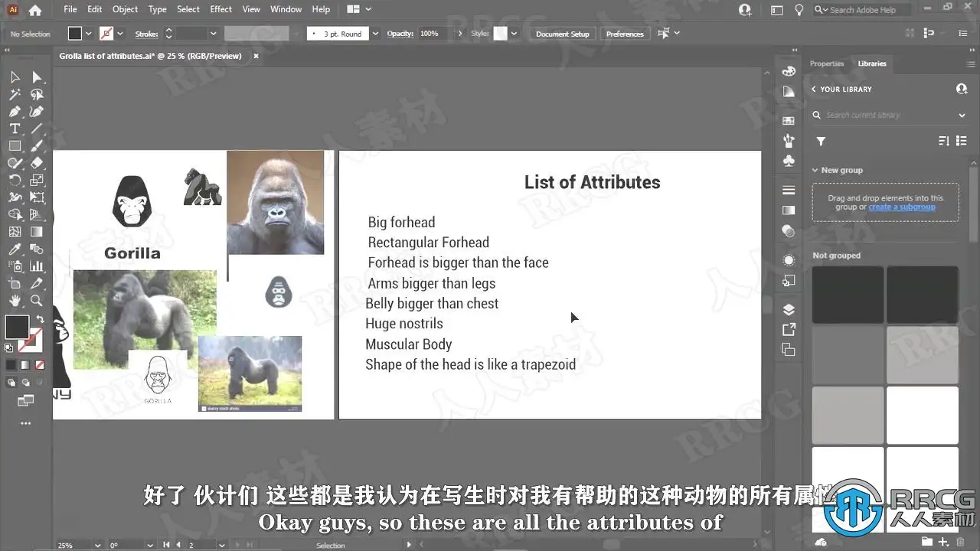Screen dimensions: 980x551
Task: Choose the Lasso tool
Action: click(x=36, y=95)
